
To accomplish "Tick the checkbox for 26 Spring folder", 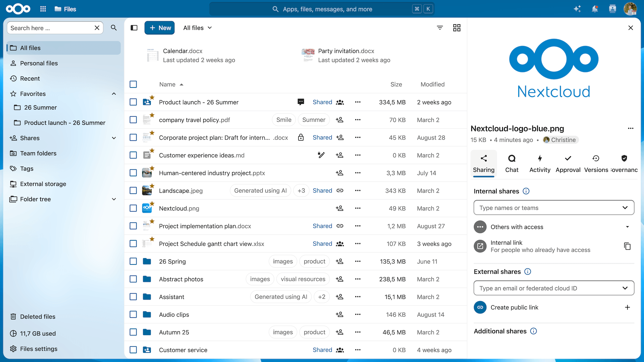I will (x=133, y=261).
